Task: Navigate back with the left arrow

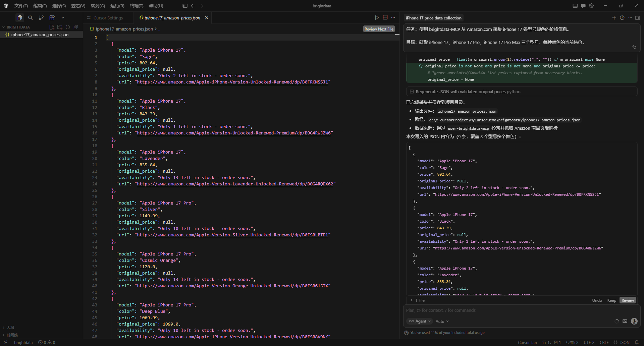Action: (x=193, y=6)
